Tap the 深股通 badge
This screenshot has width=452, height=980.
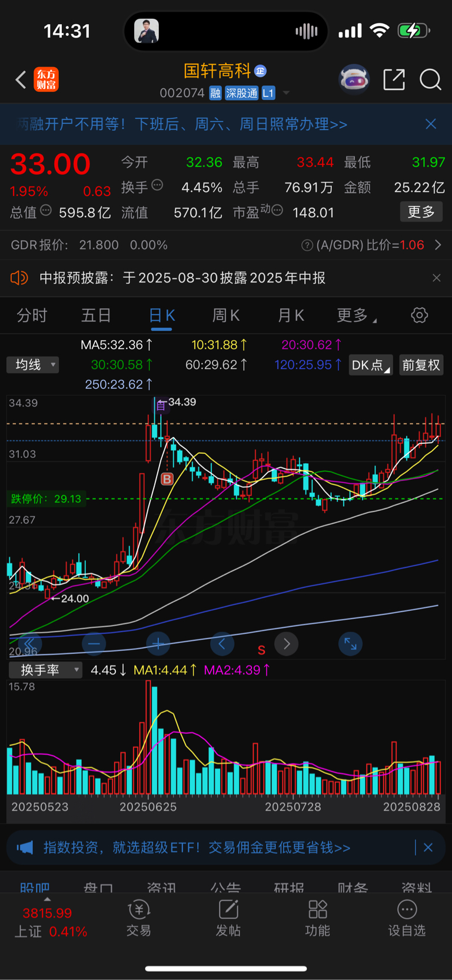(241, 93)
